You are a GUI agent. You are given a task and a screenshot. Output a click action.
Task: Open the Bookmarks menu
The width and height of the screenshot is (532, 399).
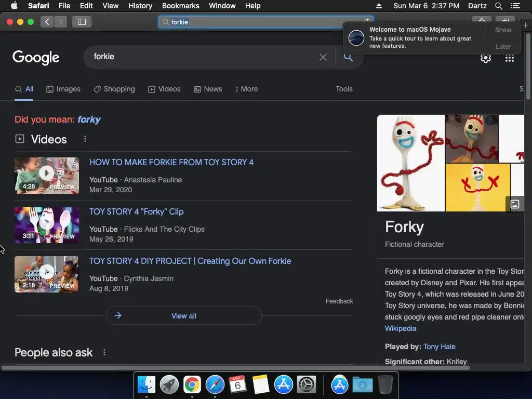point(180,6)
